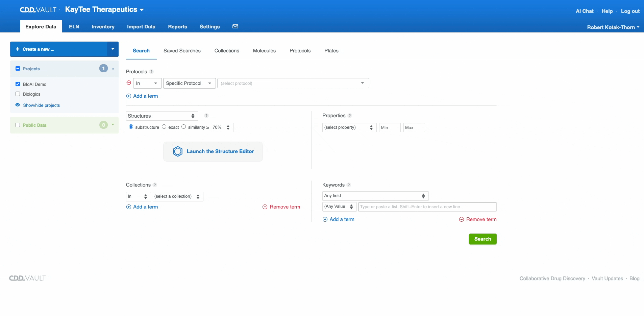Open the messages envelope icon
Screen dimensions: 644x316
(x=235, y=27)
